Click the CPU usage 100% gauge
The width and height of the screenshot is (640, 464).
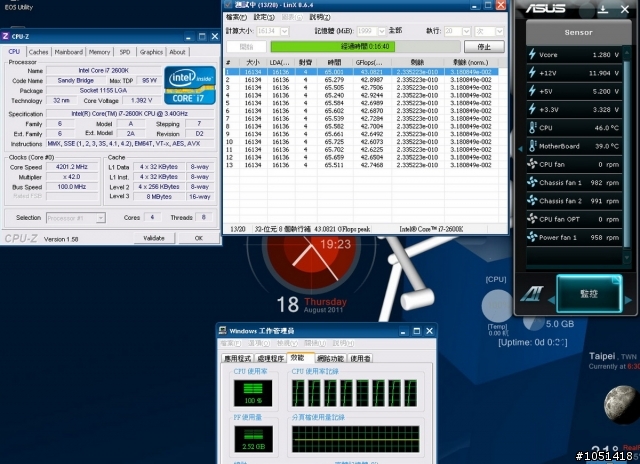click(x=253, y=393)
